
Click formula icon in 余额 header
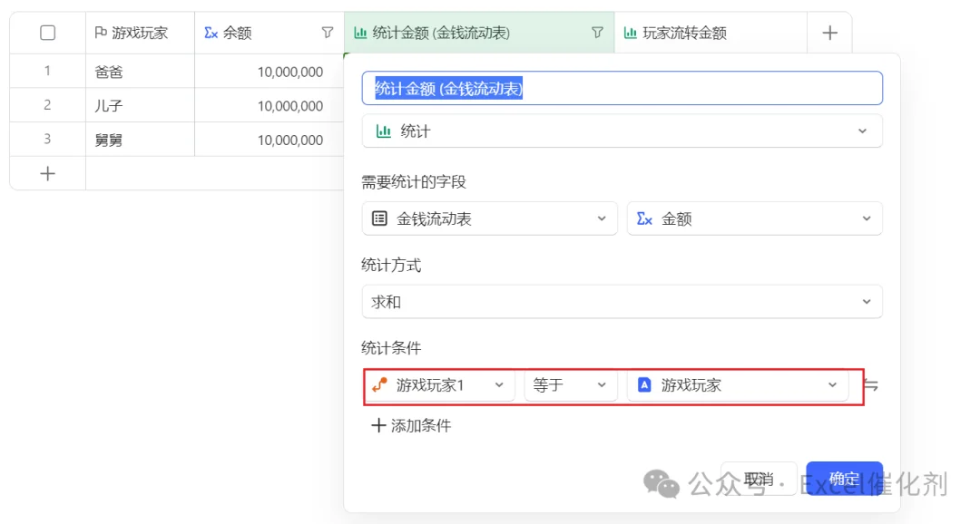(211, 33)
